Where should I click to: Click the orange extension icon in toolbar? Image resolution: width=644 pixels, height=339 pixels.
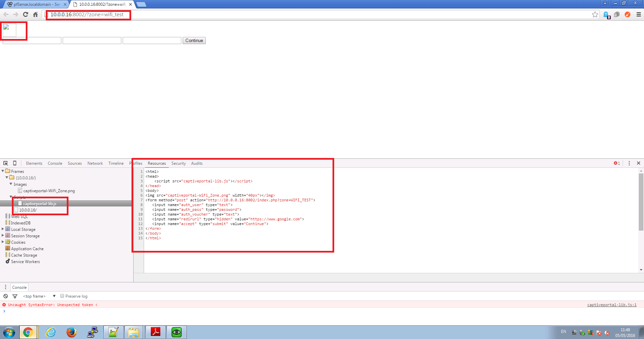coord(628,14)
